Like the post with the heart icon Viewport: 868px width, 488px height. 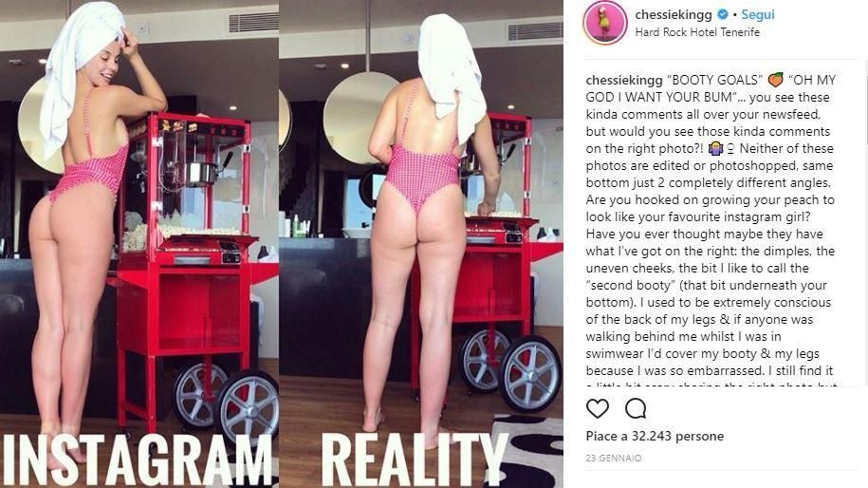click(x=598, y=409)
